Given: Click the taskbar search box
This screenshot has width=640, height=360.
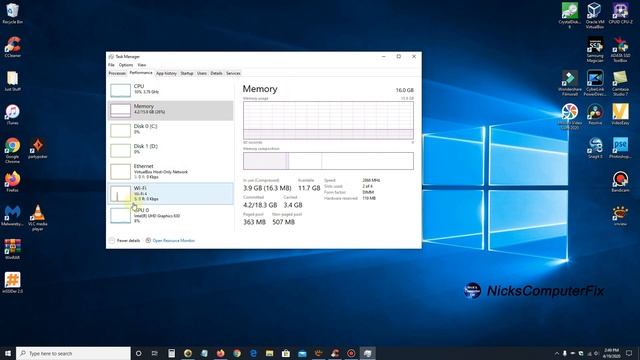Looking at the screenshot, I should [73, 353].
